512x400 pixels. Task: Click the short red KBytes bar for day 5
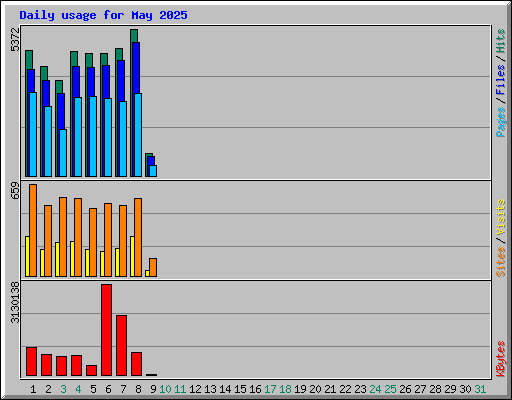pyautogui.click(x=92, y=370)
